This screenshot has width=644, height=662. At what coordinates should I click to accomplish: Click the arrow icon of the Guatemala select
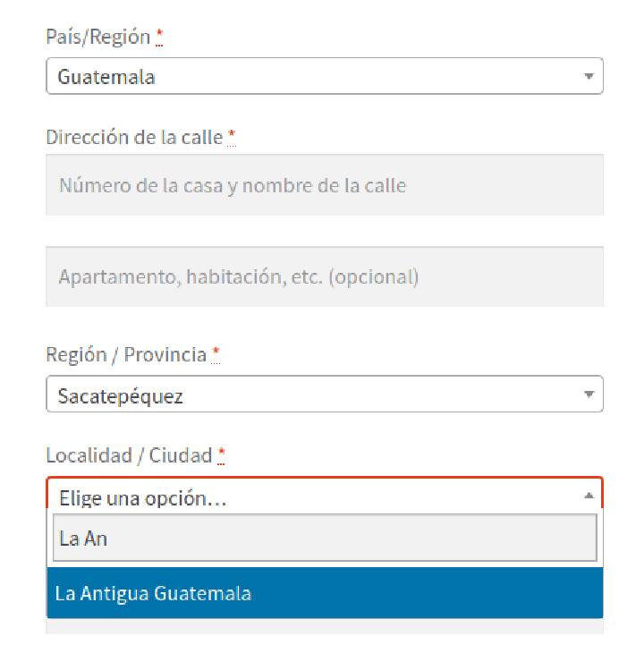coord(589,76)
